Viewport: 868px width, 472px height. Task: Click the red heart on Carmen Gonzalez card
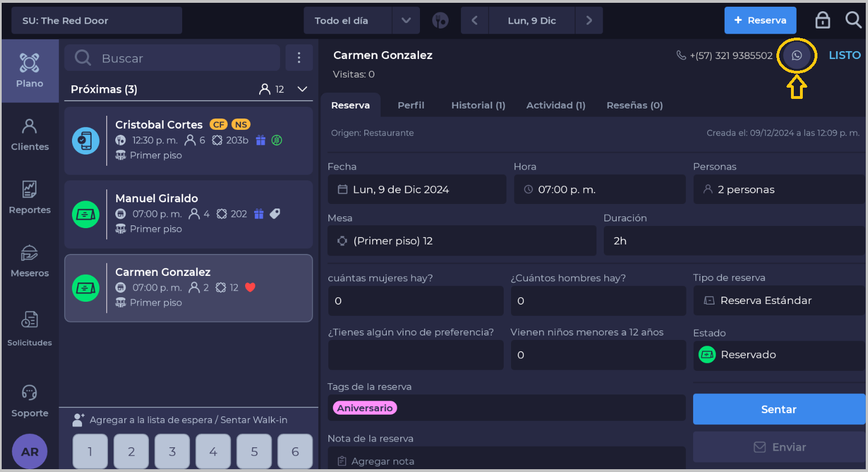pos(250,287)
